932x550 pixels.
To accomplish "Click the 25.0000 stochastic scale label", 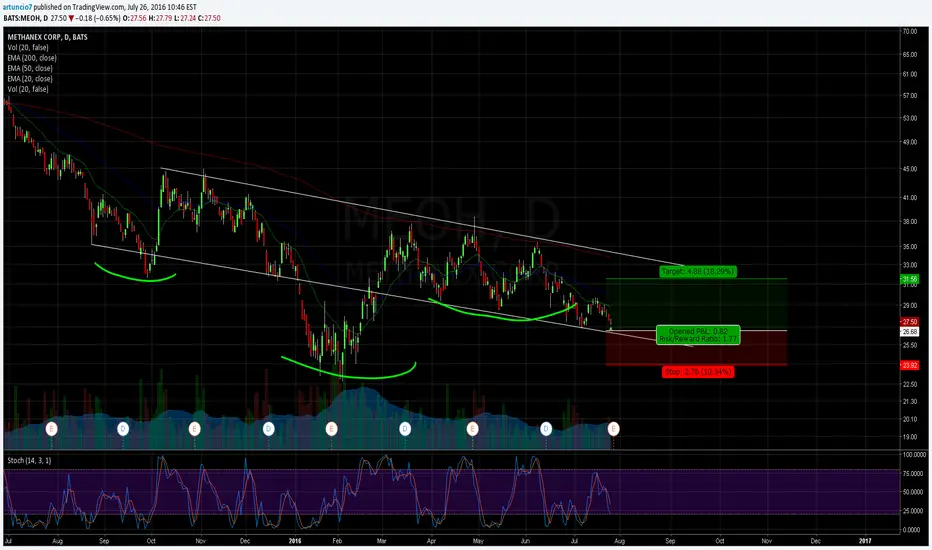I will (x=914, y=511).
